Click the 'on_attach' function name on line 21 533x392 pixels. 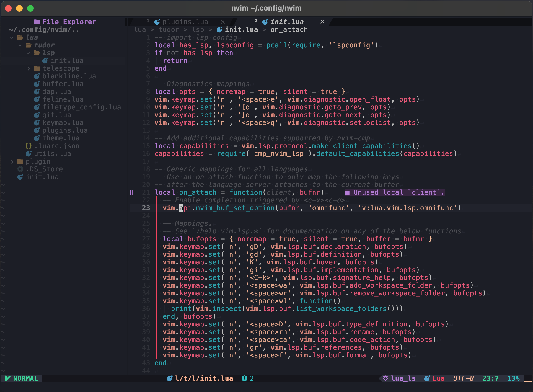tap(198, 192)
